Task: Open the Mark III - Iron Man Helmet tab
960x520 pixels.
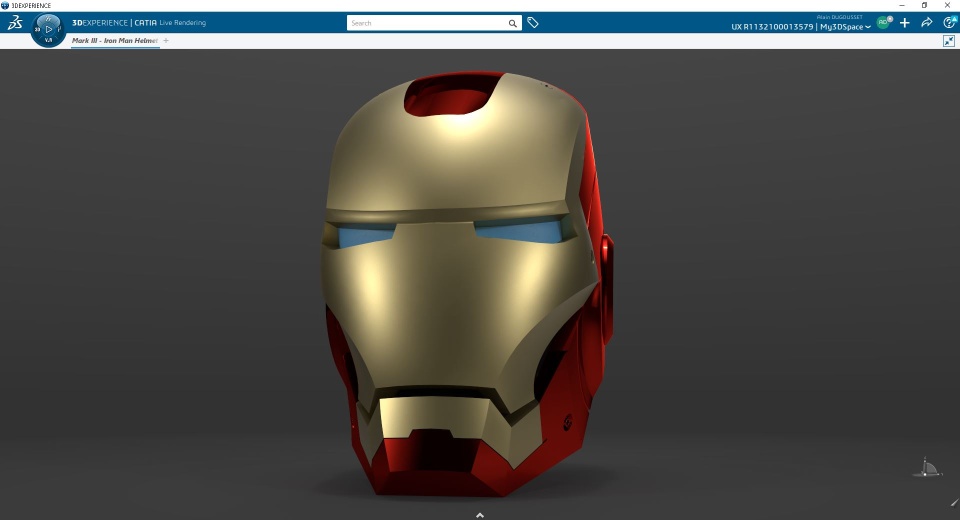Action: [x=115, y=40]
